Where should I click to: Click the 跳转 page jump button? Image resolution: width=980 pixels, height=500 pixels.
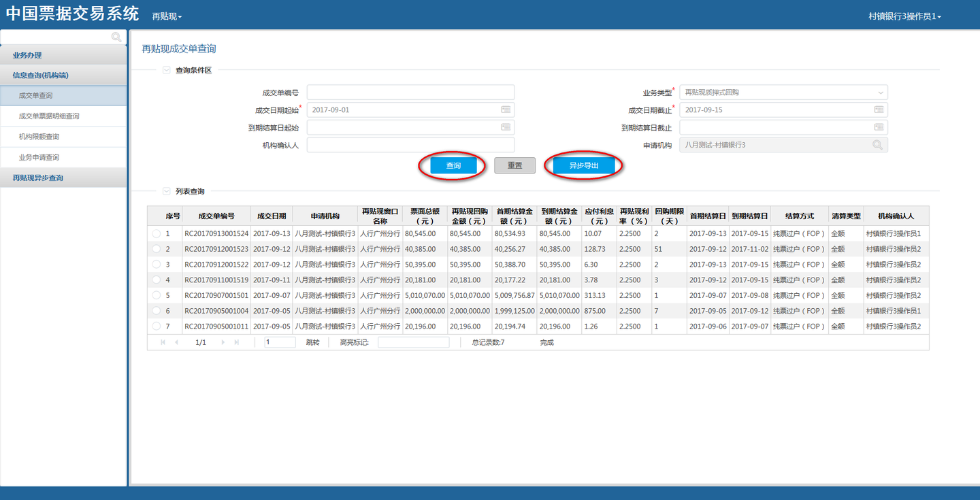tap(312, 342)
